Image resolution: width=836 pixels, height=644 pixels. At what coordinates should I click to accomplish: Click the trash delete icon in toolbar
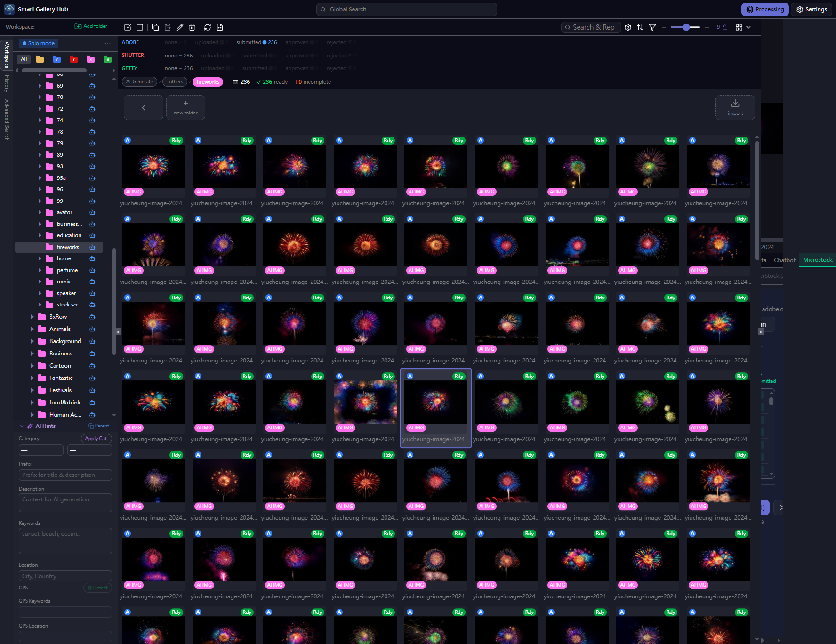pyautogui.click(x=192, y=27)
